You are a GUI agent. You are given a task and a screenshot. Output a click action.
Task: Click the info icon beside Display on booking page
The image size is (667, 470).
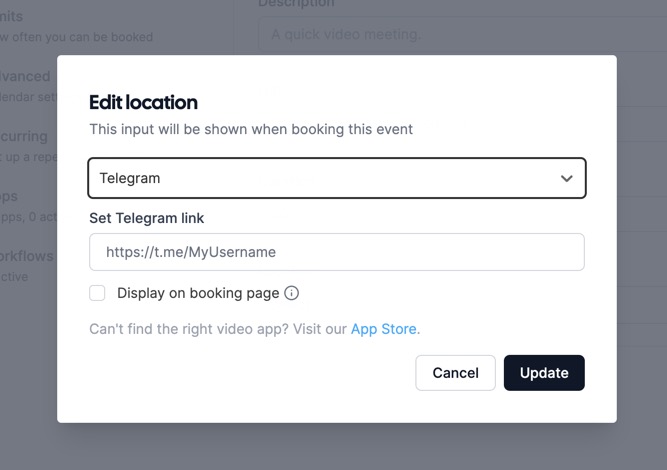(292, 293)
